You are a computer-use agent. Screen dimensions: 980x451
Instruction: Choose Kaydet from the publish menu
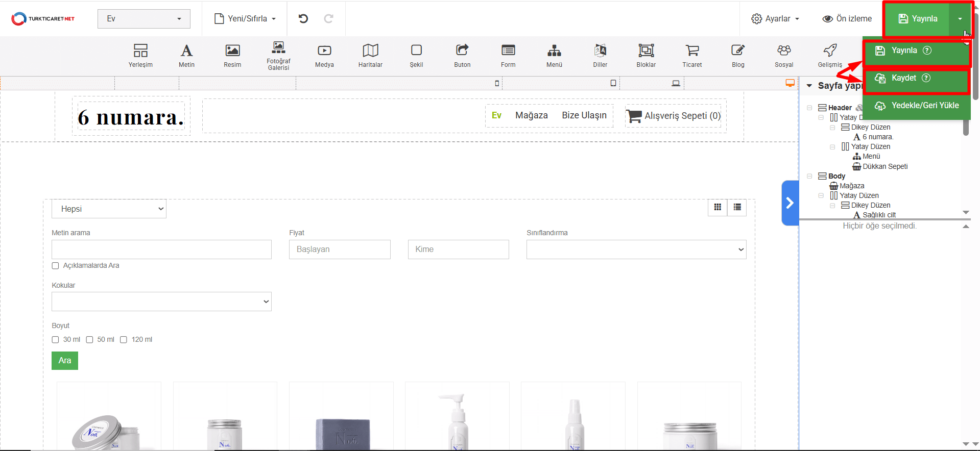pos(903,78)
